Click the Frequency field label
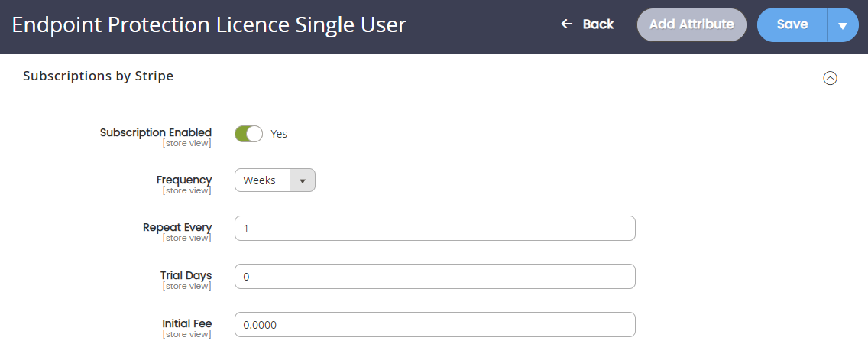The width and height of the screenshot is (868, 354). [x=184, y=180]
